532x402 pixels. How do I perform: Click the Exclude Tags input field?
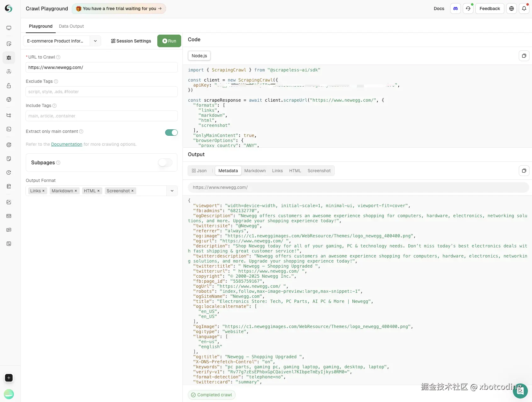102,92
